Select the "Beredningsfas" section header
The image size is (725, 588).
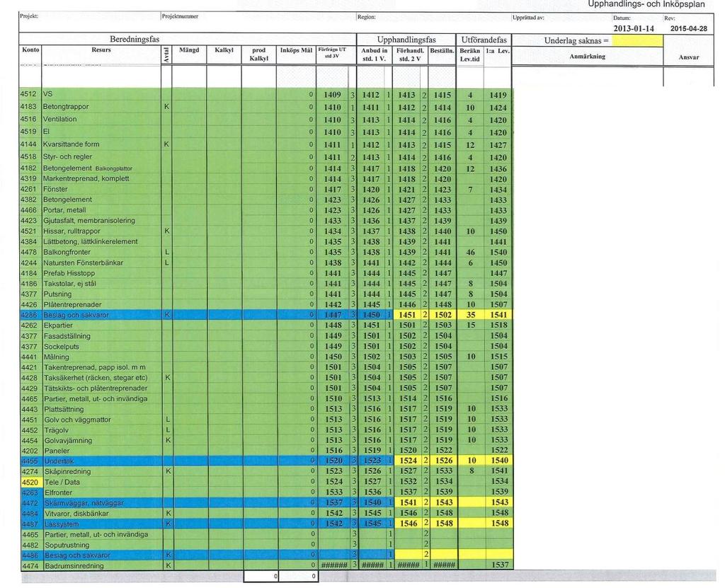pyautogui.click(x=134, y=40)
